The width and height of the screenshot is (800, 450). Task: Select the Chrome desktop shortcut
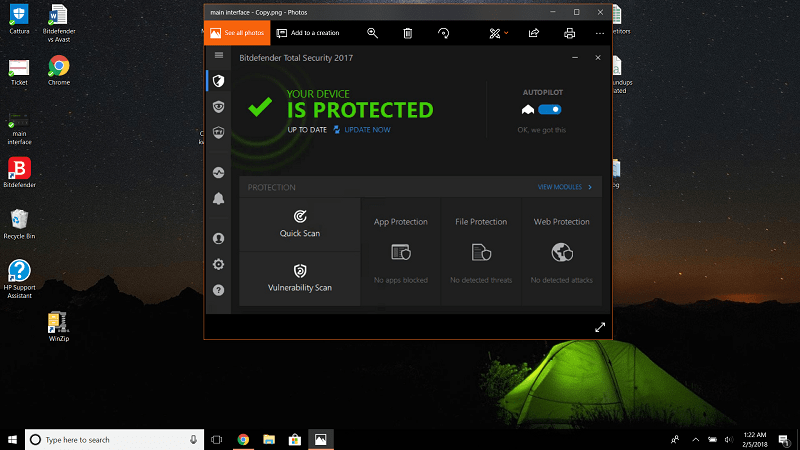pos(59,70)
